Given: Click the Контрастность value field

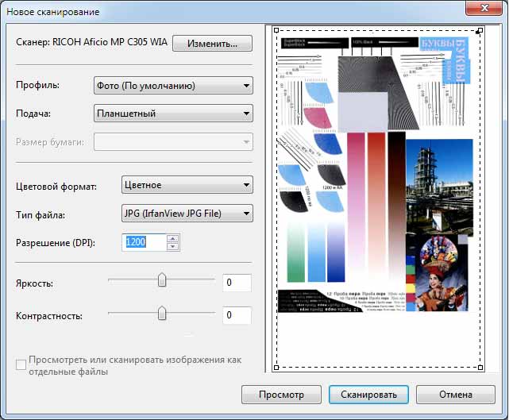Looking at the screenshot, I should [x=237, y=315].
